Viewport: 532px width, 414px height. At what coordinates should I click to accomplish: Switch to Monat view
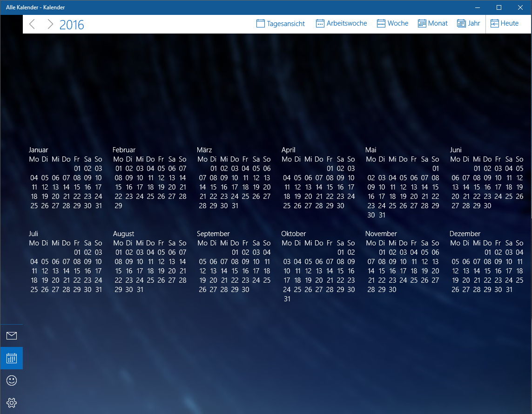pyautogui.click(x=432, y=23)
